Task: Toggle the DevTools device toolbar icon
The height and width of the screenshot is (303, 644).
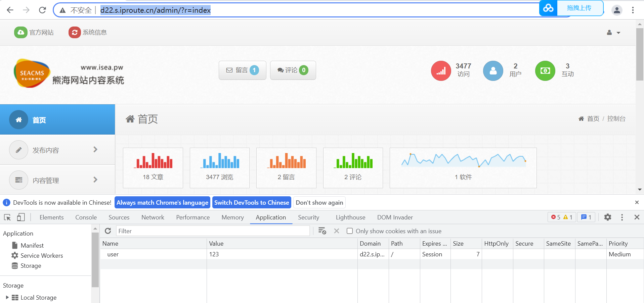Action: point(21,217)
